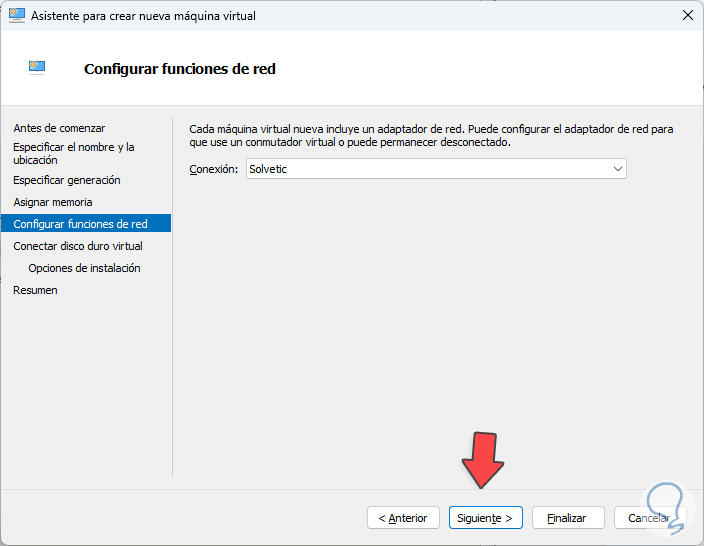Click the window title text
This screenshot has width=704, height=546.
coord(145,15)
